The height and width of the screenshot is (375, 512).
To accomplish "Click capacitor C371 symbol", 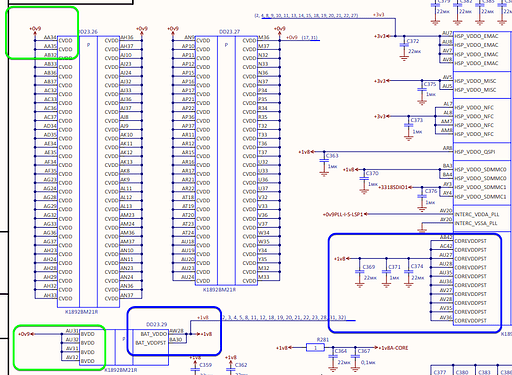I will click(x=386, y=272).
